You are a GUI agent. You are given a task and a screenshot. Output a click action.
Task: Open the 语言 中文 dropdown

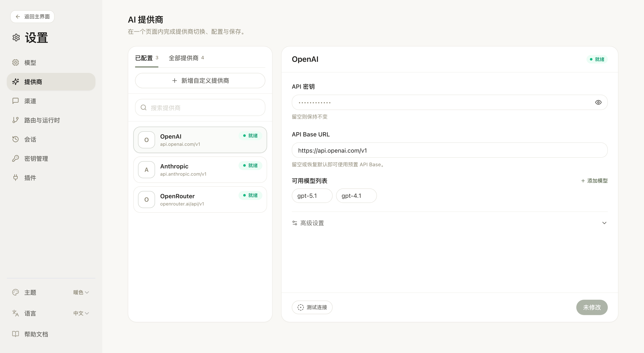81,313
